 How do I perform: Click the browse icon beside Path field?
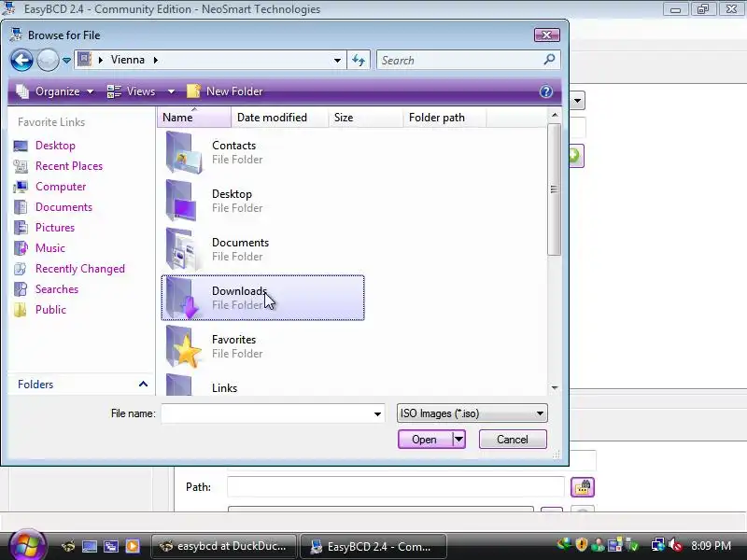(x=582, y=487)
